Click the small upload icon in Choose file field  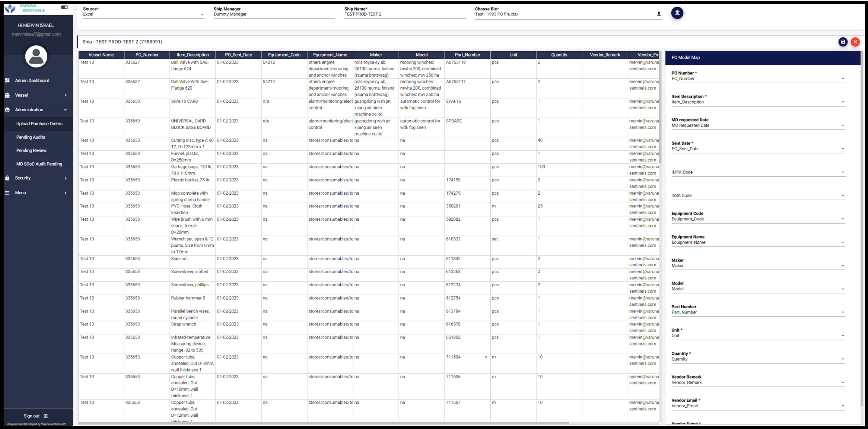tap(659, 14)
